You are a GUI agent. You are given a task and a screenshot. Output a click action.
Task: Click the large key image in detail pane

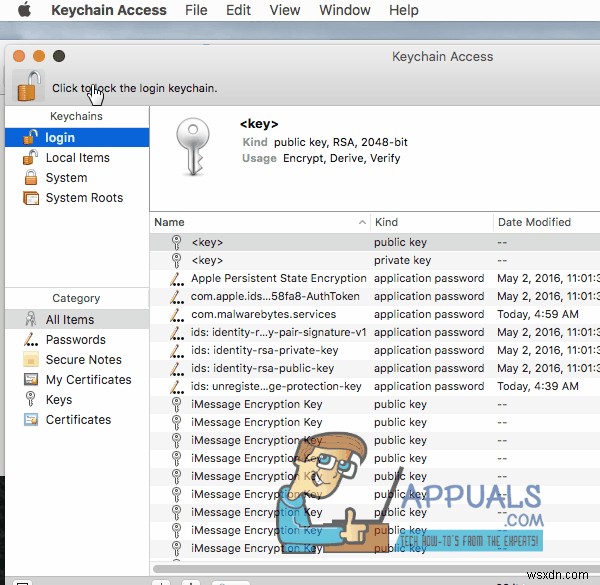(193, 146)
